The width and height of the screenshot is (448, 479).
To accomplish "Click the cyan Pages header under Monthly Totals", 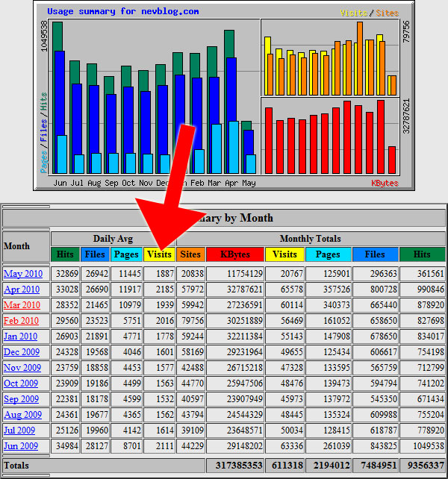I will pos(328,255).
